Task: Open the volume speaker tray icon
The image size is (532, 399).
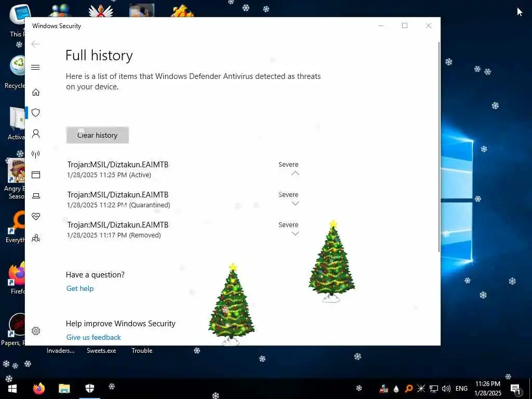Action: point(446,389)
